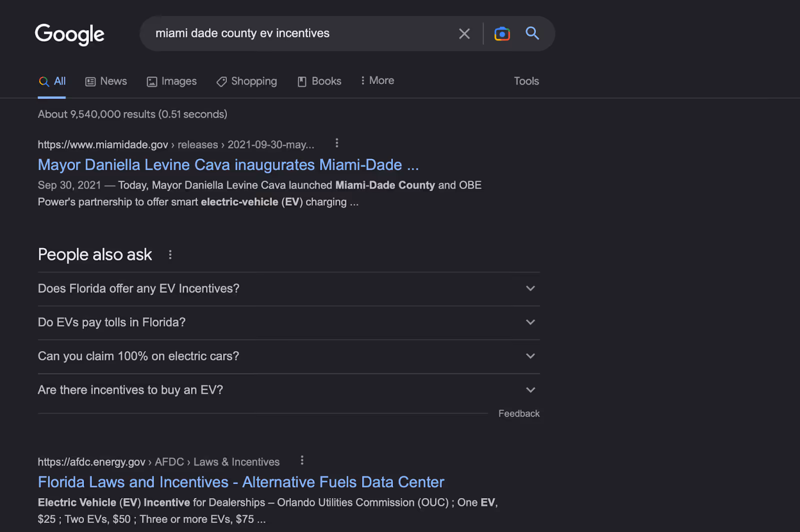Open three-dot menu for afdc.energy.gov result
Screen dimensions: 800x532
[302, 460]
